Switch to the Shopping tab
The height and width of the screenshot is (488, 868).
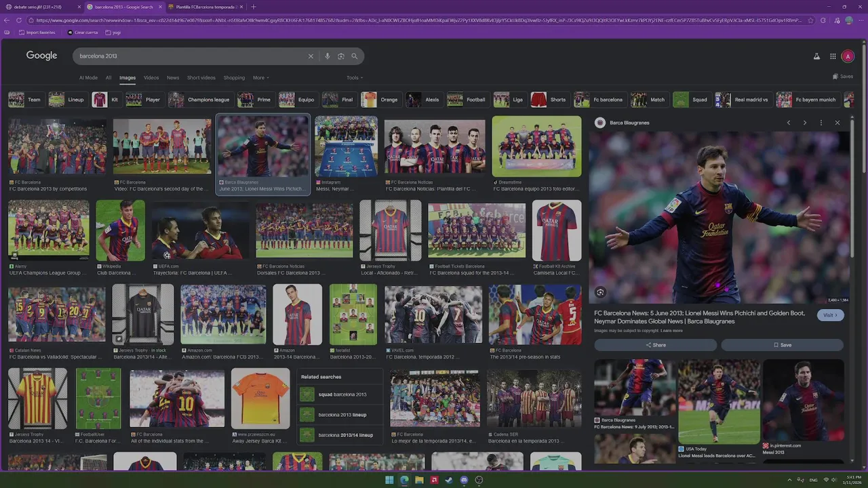tap(234, 78)
